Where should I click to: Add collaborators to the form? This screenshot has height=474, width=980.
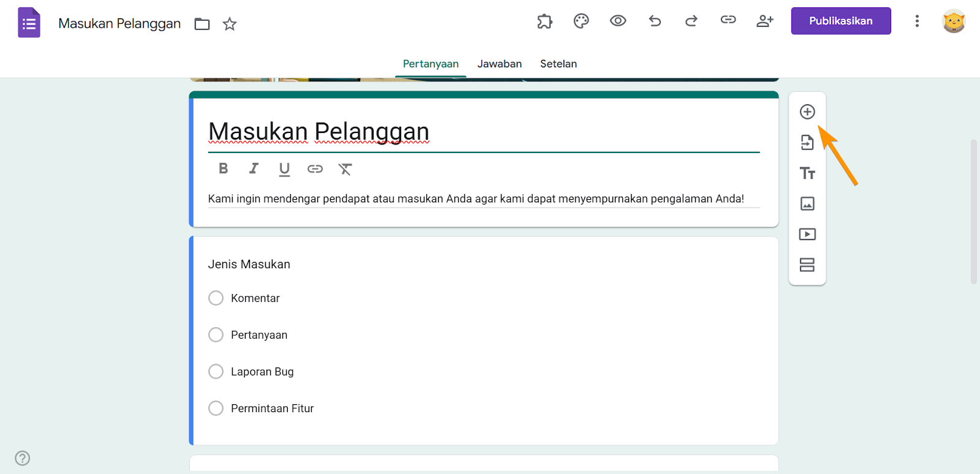[x=765, y=21]
